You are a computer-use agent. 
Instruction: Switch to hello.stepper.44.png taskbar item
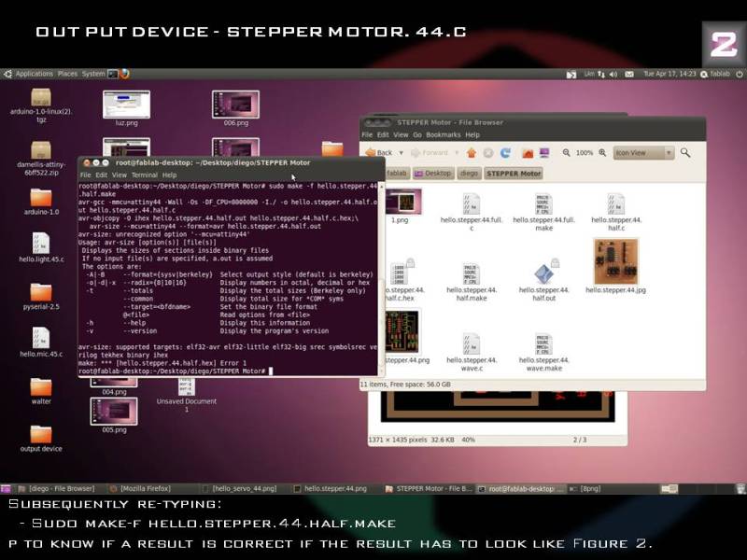(x=331, y=488)
